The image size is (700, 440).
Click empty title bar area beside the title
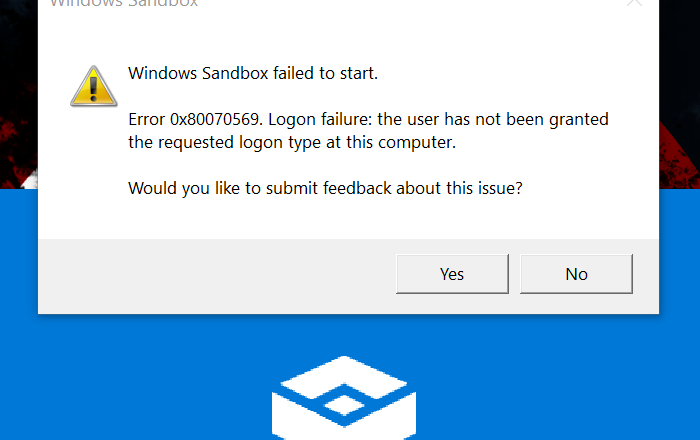click(x=400, y=4)
